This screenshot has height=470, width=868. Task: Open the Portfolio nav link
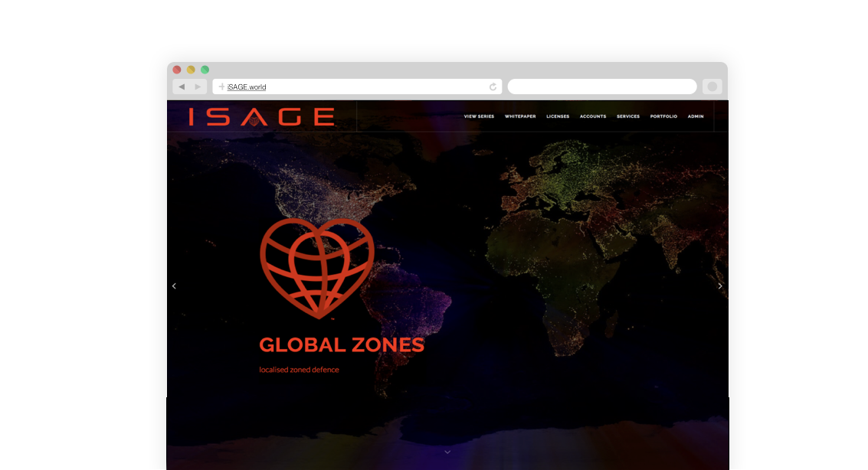(663, 116)
